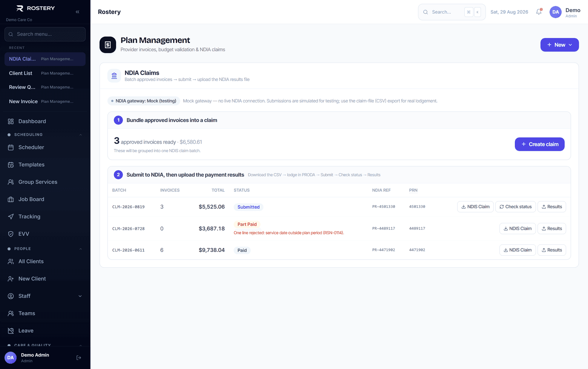Click batch ID CLM-2026-0611
Image resolution: width=588 pixels, height=369 pixels.
click(x=129, y=250)
